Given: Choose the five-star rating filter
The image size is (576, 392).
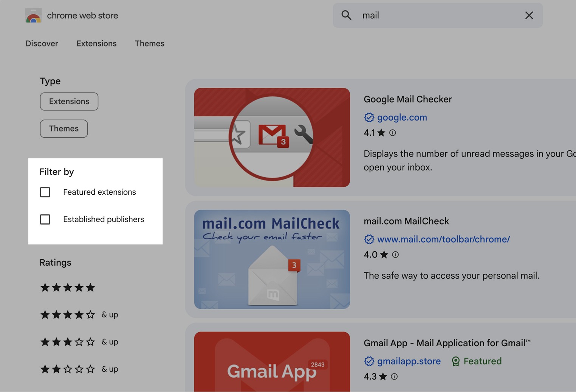Looking at the screenshot, I should pos(67,287).
